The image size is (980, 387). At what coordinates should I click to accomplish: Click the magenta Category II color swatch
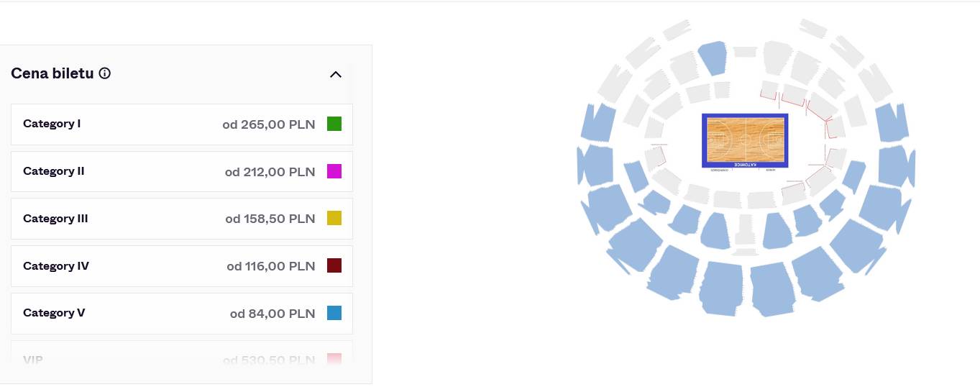click(x=334, y=171)
